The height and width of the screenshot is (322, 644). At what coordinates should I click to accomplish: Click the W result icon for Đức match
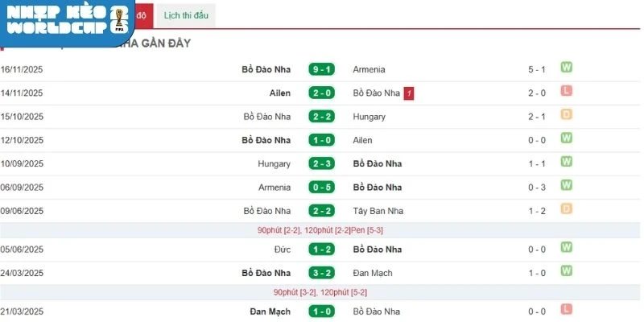[566, 249]
